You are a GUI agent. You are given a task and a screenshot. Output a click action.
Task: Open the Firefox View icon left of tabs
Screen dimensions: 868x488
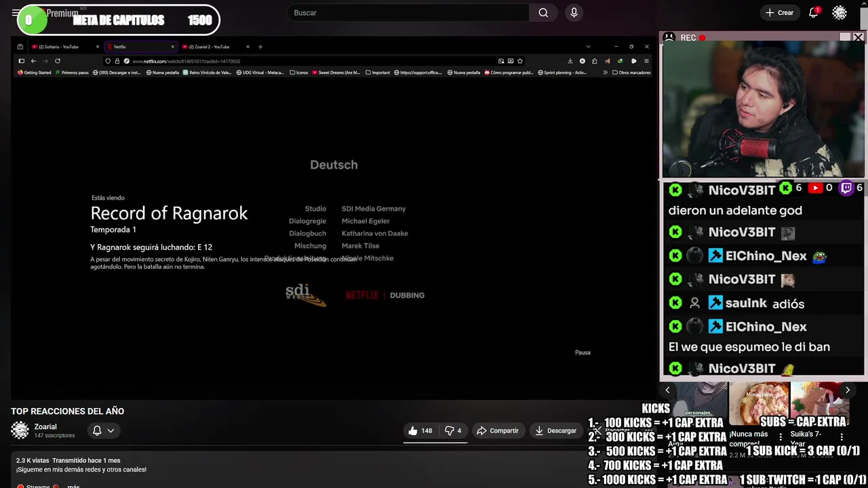pos(20,47)
